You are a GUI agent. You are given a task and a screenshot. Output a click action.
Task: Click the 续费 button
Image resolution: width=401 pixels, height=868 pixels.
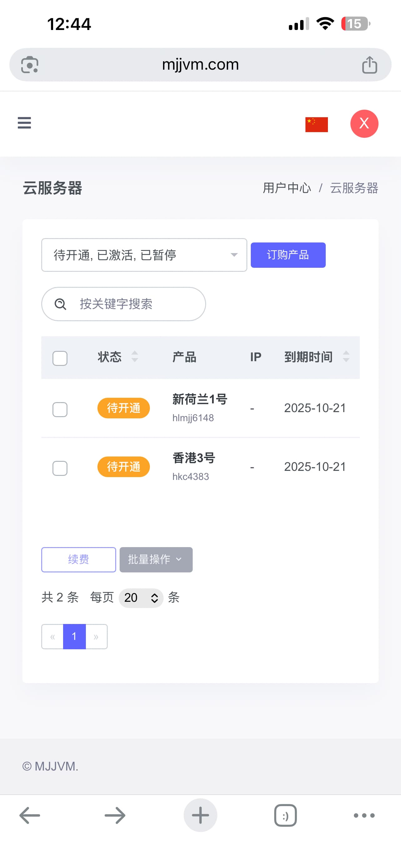78,559
